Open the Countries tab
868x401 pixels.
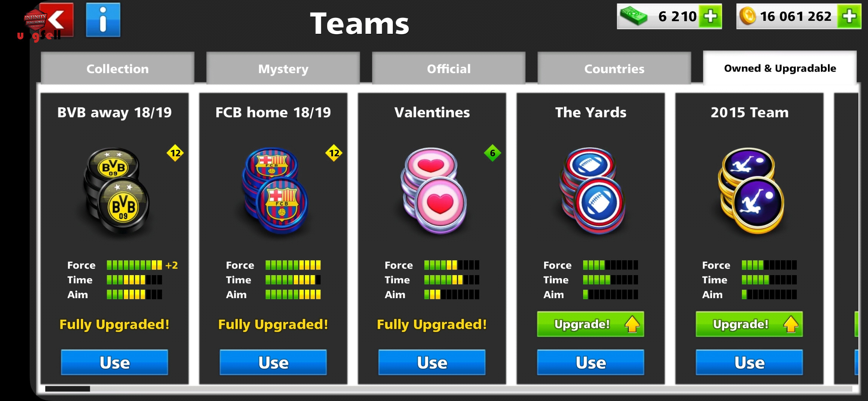pyautogui.click(x=614, y=69)
